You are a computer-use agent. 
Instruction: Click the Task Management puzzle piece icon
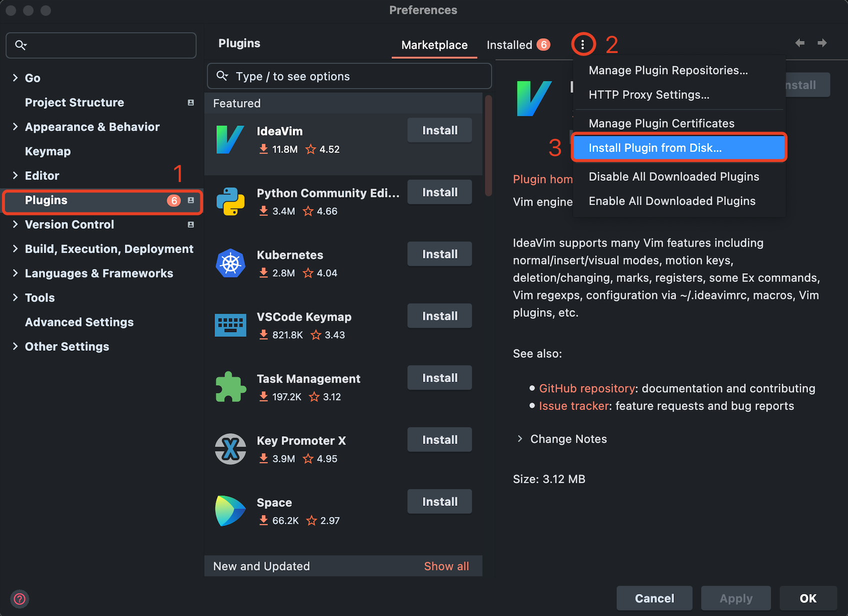230,387
